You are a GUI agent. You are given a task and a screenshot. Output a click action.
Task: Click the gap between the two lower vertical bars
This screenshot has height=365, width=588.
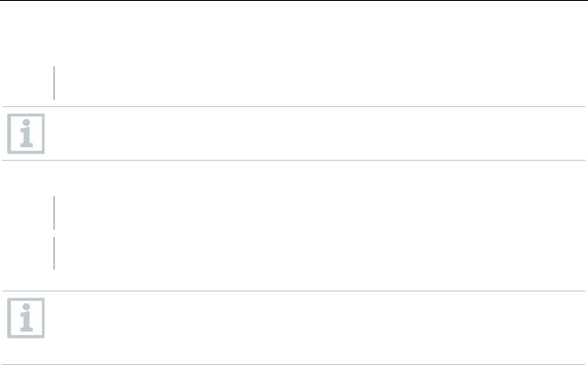(x=54, y=233)
